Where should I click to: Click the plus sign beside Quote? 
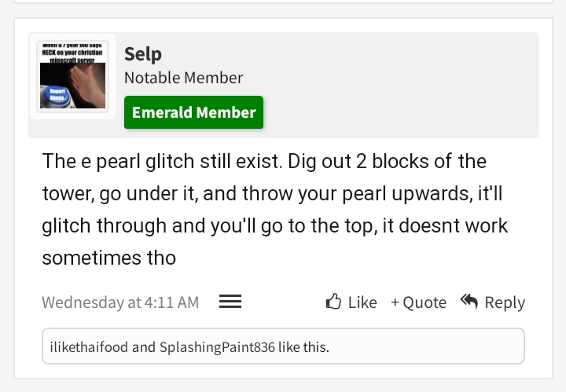(x=395, y=302)
